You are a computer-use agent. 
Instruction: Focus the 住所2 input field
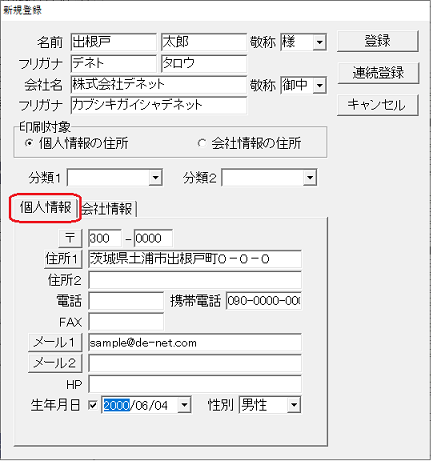point(195,280)
